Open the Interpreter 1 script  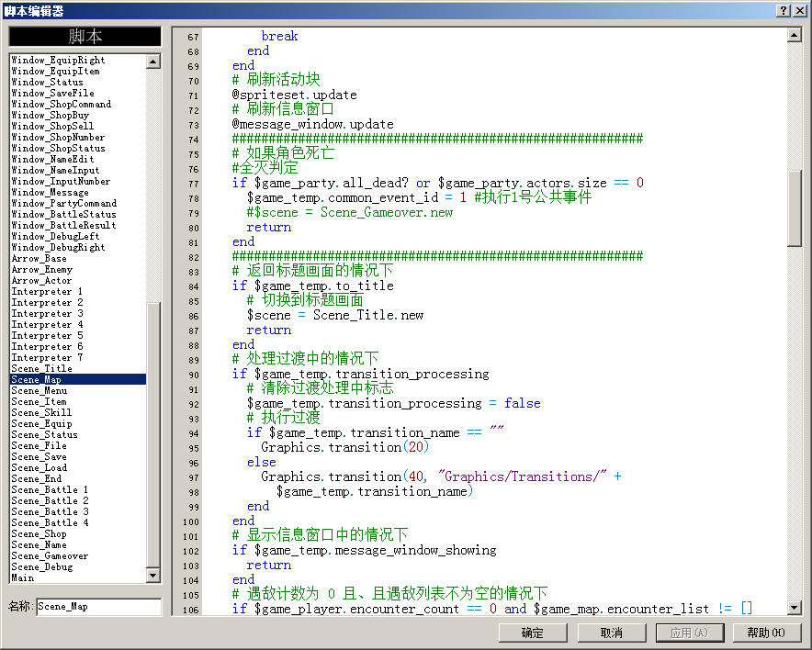point(78,291)
